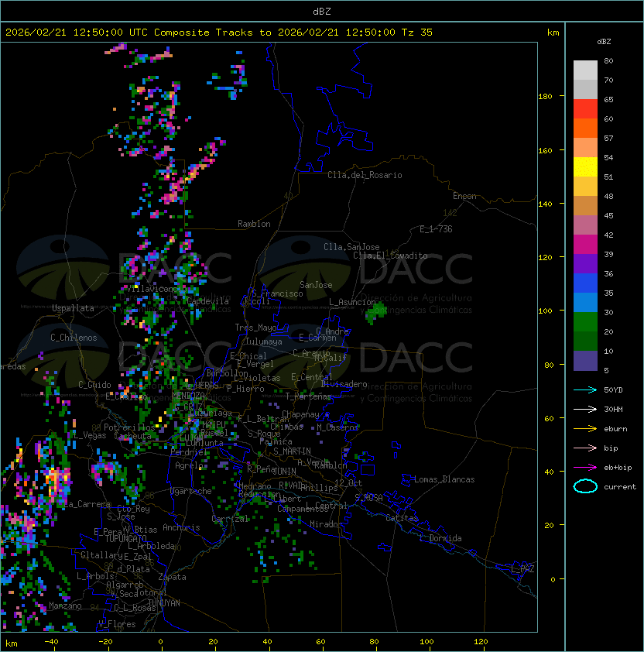Click the '50YD' legend label
The height and width of the screenshot is (652, 644).
tap(613, 390)
